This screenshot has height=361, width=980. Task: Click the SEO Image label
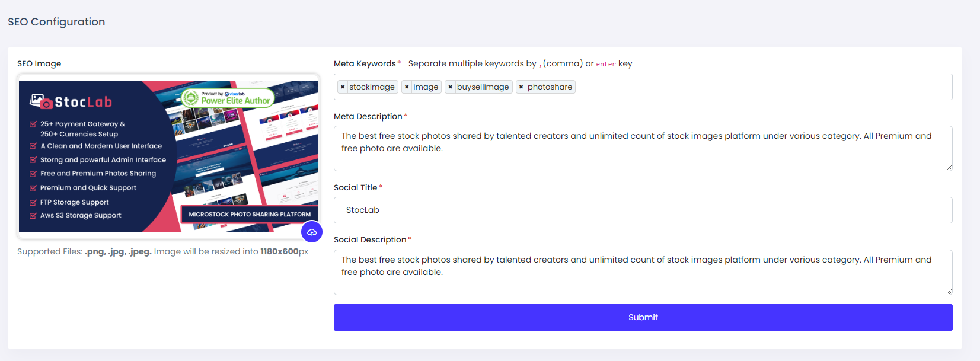coord(39,63)
